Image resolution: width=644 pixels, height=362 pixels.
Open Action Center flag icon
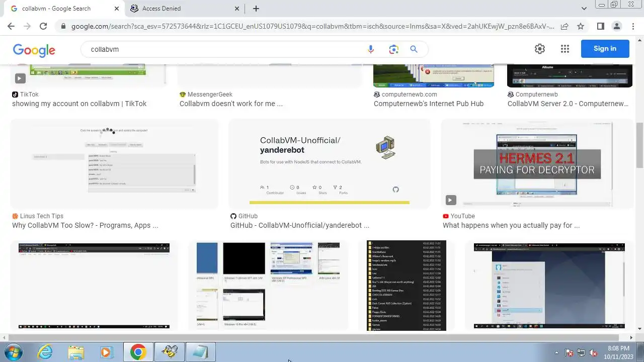569,352
